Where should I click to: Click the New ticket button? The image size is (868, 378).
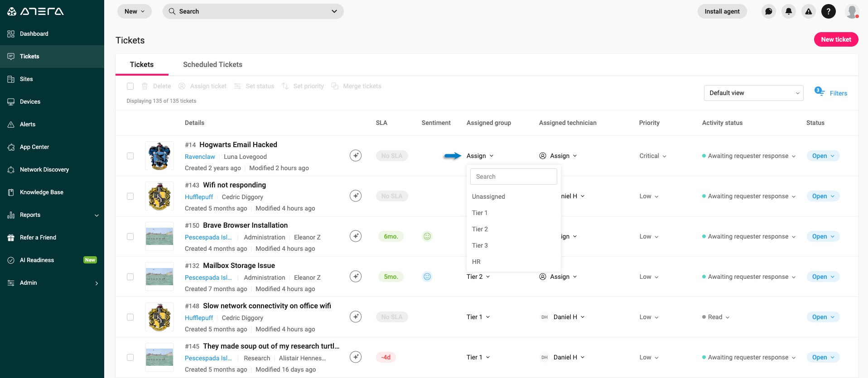coord(836,39)
